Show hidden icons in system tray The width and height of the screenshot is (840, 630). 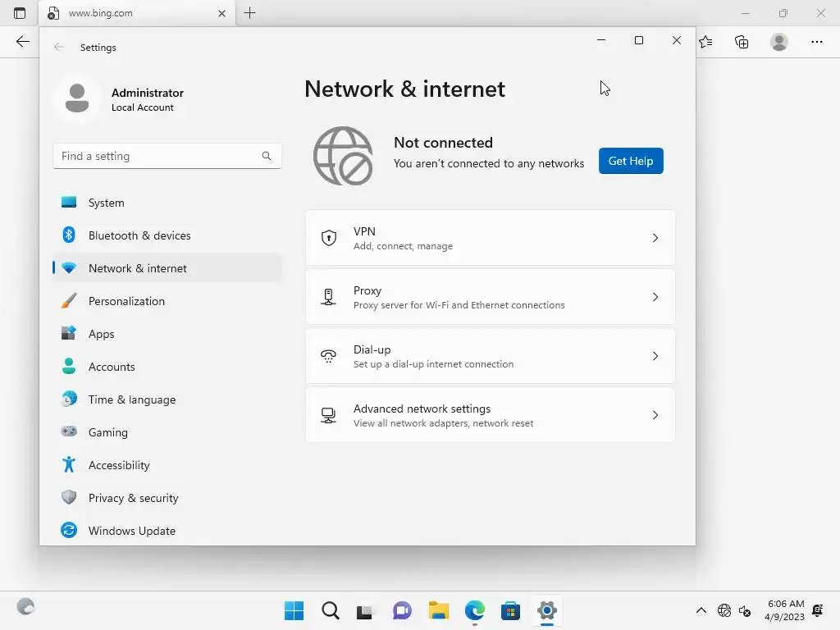(x=701, y=610)
